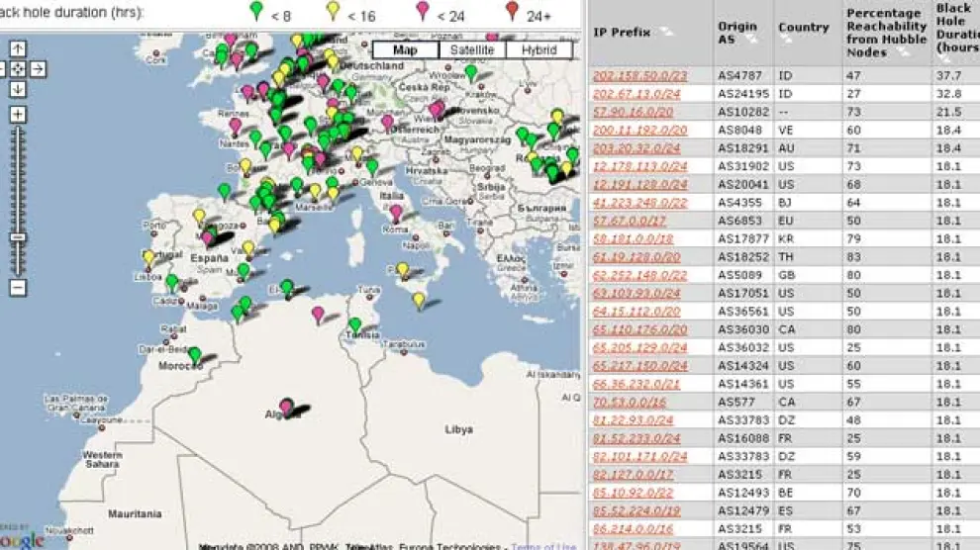This screenshot has width=980, height=550.
Task: Click the recenter map button
Action: 18,68
